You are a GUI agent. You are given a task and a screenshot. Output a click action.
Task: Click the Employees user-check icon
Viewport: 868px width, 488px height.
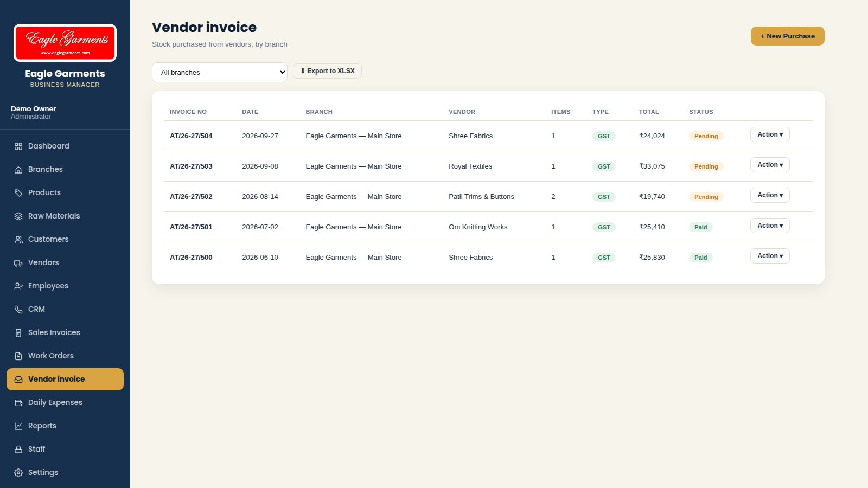[18, 286]
